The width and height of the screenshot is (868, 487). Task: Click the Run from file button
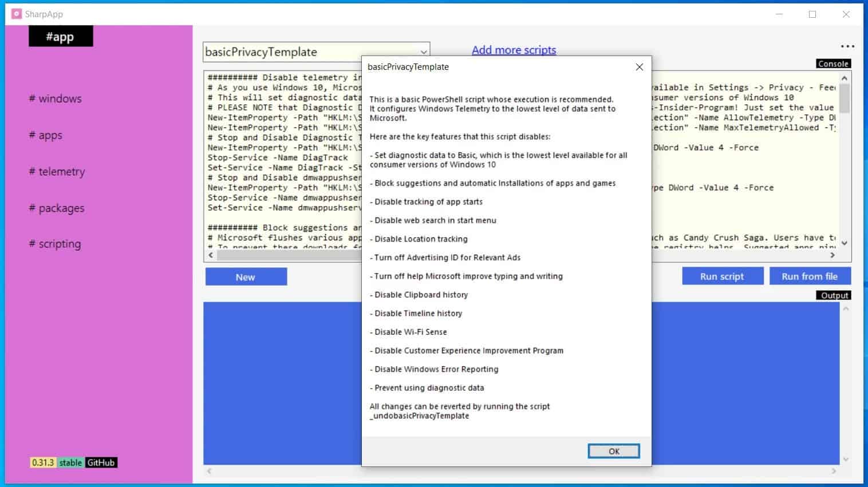point(810,276)
